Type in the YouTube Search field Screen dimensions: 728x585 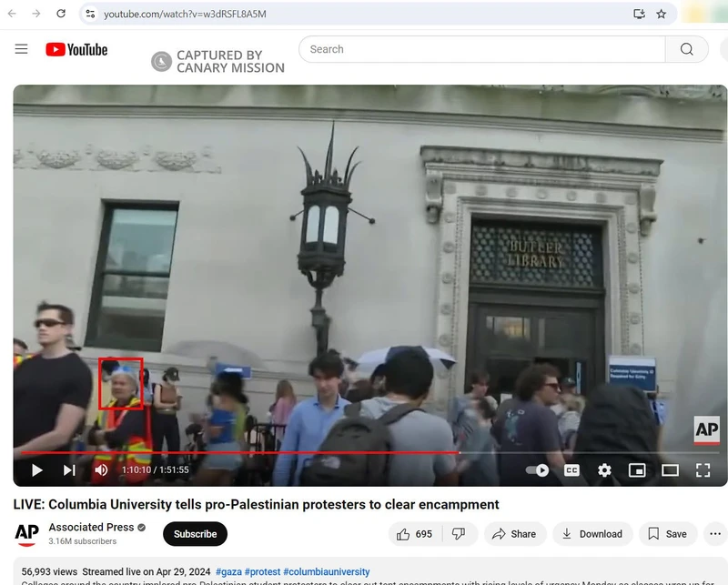pos(482,49)
